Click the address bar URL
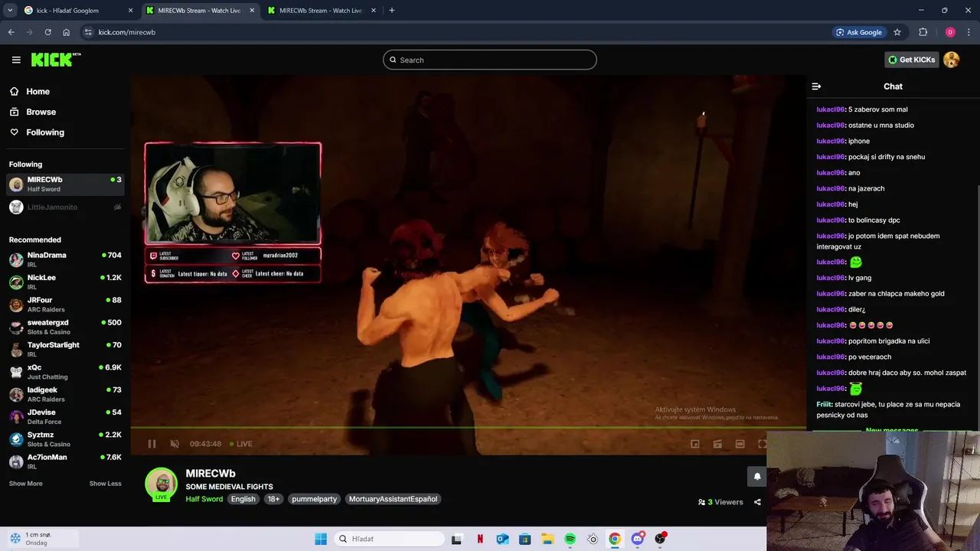Screen dimensions: 980x551 click(127, 32)
